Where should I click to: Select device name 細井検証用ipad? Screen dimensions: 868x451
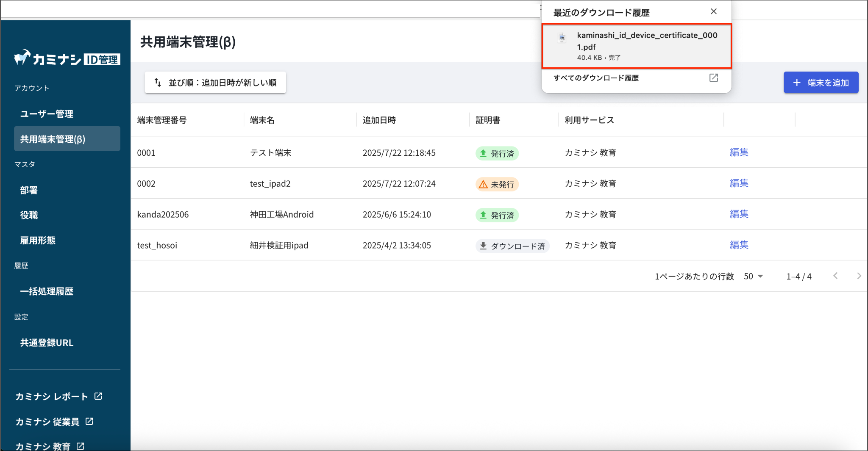pyautogui.click(x=279, y=246)
